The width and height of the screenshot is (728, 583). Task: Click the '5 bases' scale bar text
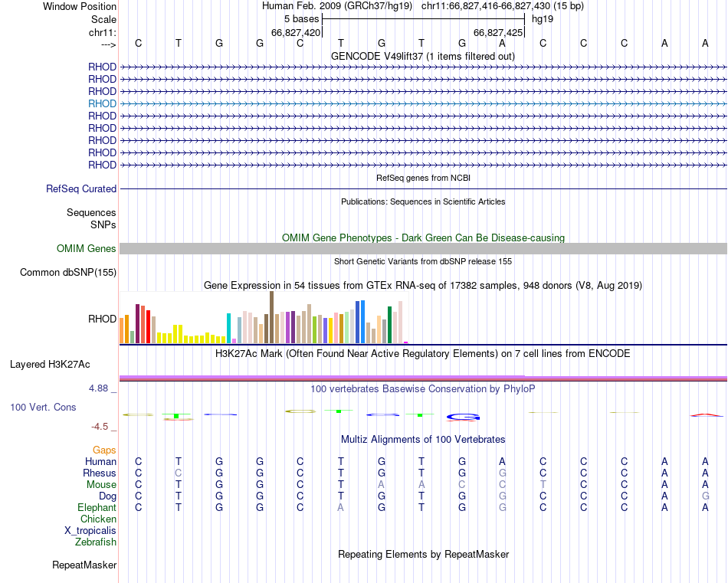[302, 19]
